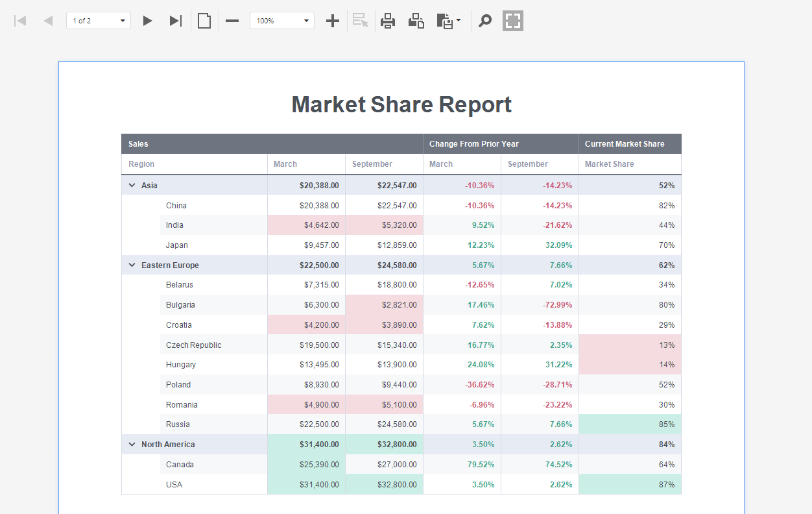812x514 pixels.
Task: Navigate to the last page
Action: [x=175, y=20]
